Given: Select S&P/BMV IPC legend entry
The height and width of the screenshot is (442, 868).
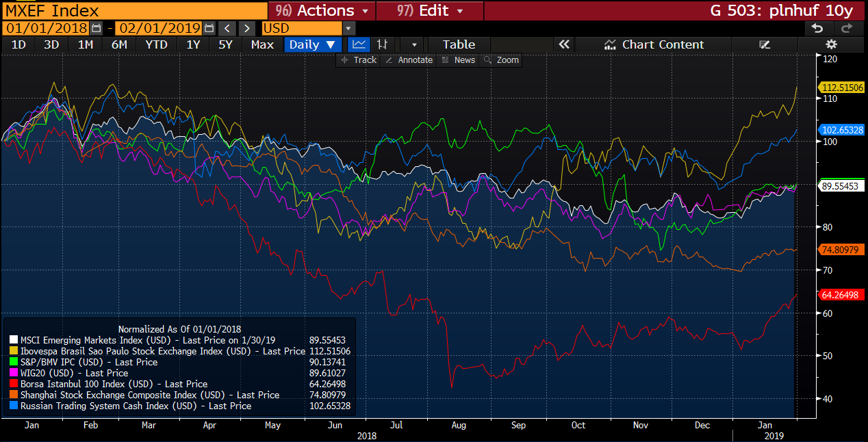Looking at the screenshot, I should [x=89, y=362].
